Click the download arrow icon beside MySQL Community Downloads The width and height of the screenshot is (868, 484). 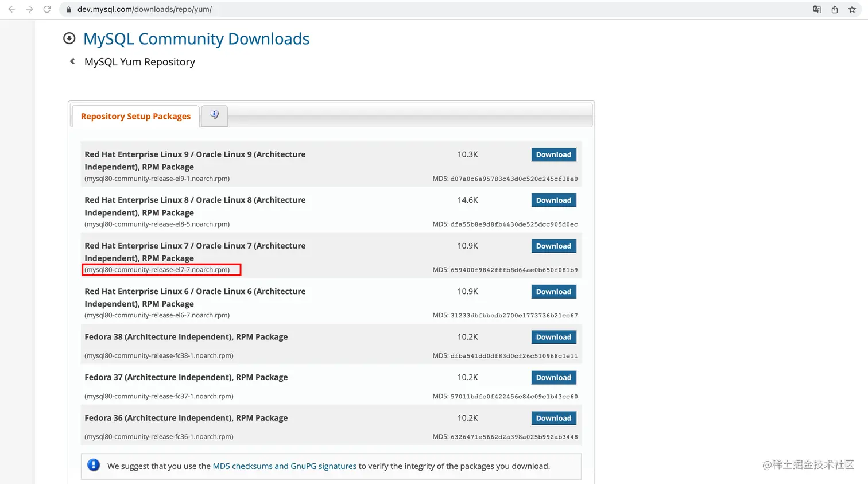pyautogui.click(x=69, y=38)
